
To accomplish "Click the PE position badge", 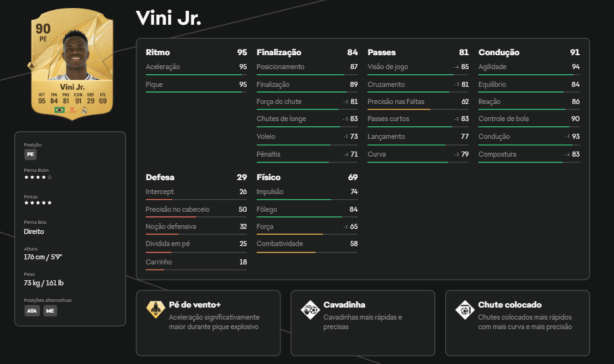I will (x=30, y=154).
